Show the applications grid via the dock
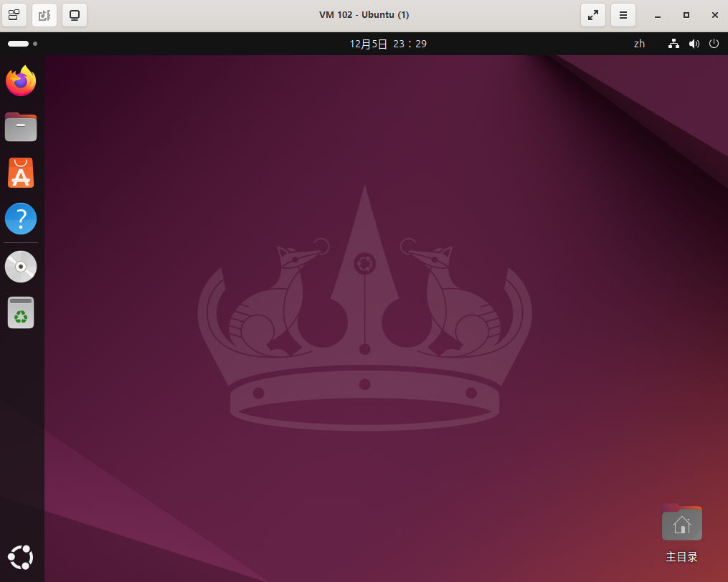Screen dimensions: 728x582 pyautogui.click(x=20, y=558)
